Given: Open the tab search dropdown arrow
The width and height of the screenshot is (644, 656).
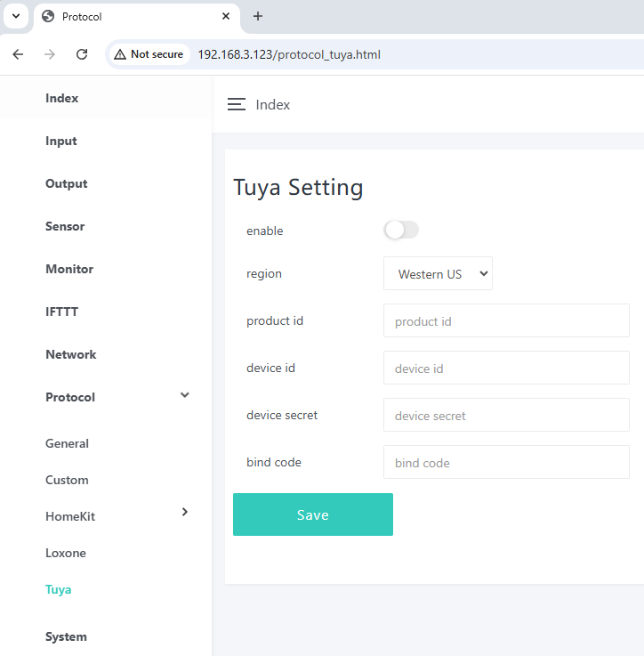Looking at the screenshot, I should coord(16,16).
